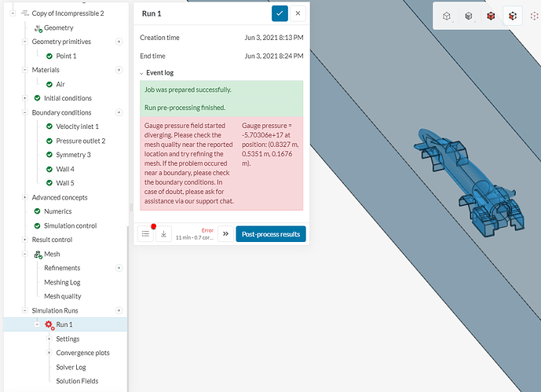Select Velocity inlet 1 boundary condition
Screen dimensions: 541x392
pos(81,126)
